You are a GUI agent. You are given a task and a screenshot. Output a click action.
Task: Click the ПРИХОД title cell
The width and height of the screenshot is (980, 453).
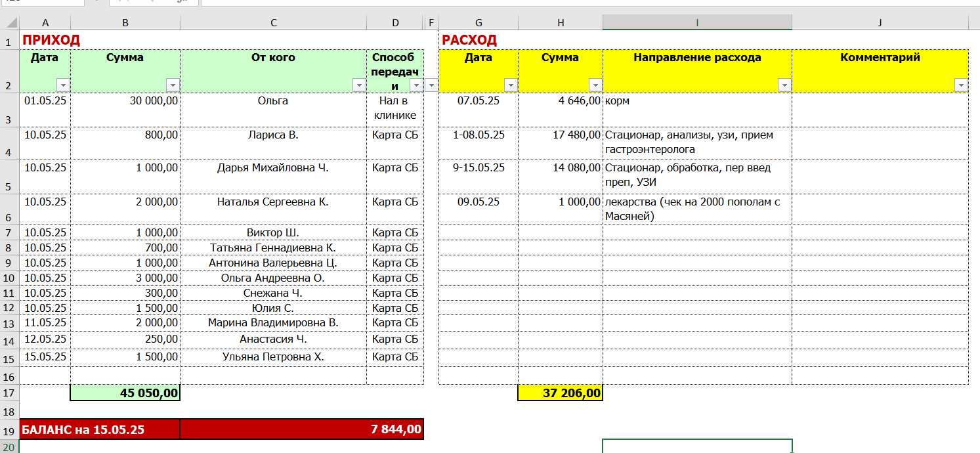(45, 40)
